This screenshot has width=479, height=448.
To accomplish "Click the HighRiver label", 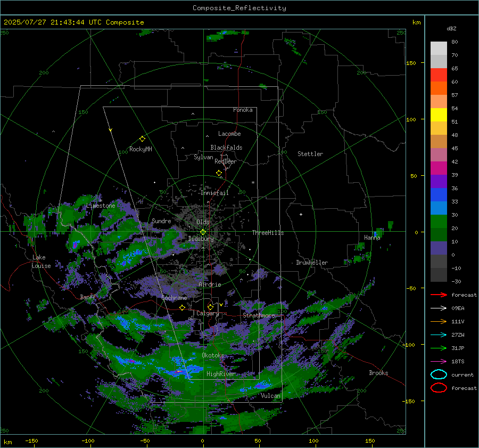I will [x=221, y=374].
